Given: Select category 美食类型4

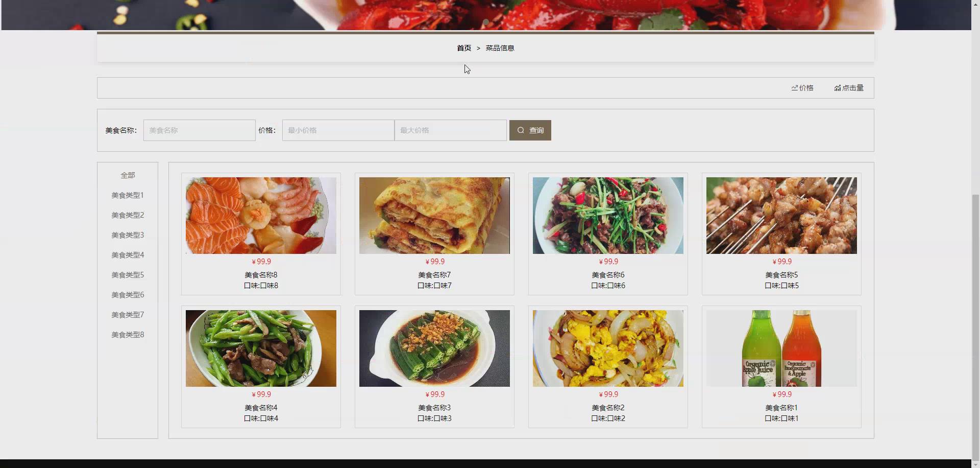Looking at the screenshot, I should click(x=128, y=255).
